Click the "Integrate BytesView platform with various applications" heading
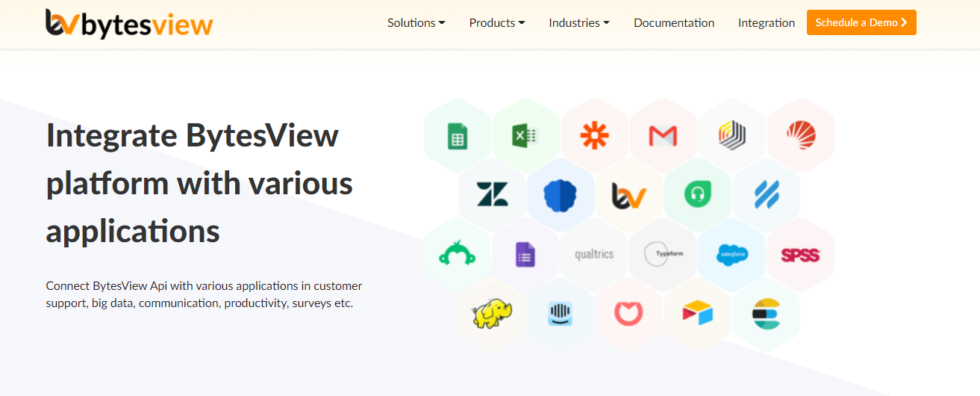 coord(199,183)
